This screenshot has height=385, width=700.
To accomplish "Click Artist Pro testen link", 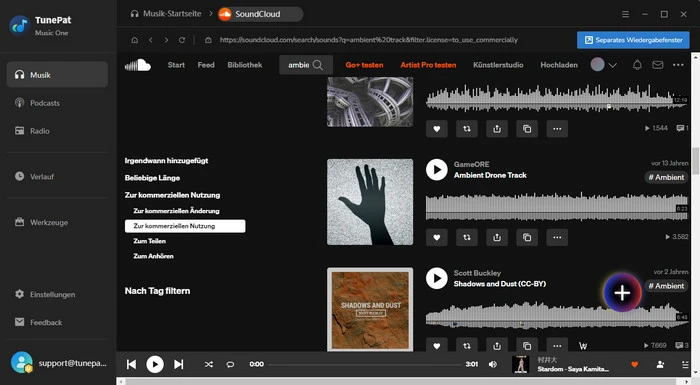I will 428,65.
